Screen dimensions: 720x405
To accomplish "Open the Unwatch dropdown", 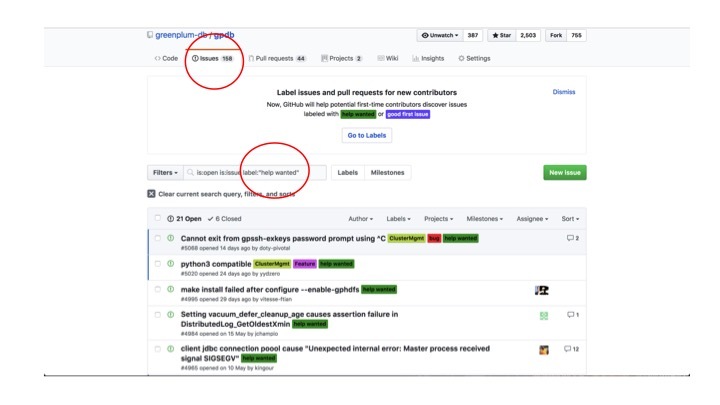I will coord(439,35).
